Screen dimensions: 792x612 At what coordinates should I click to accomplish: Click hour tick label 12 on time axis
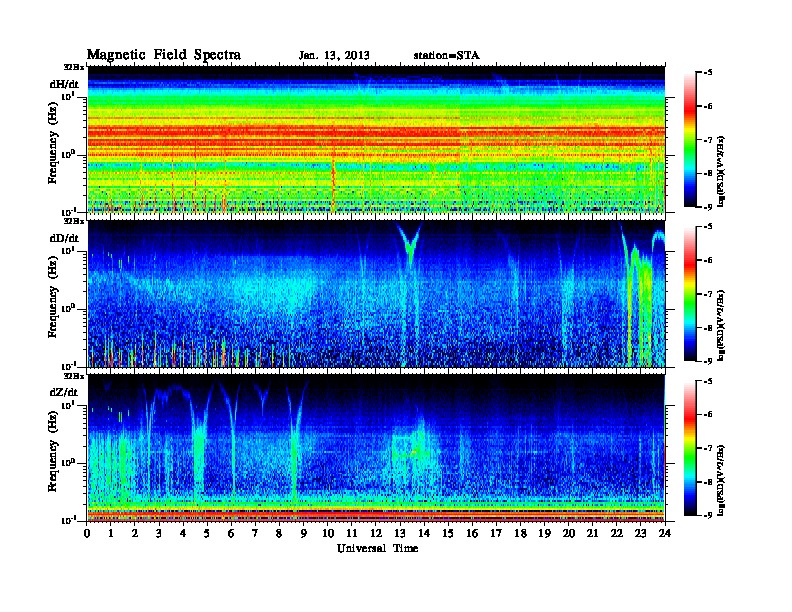[x=376, y=533]
